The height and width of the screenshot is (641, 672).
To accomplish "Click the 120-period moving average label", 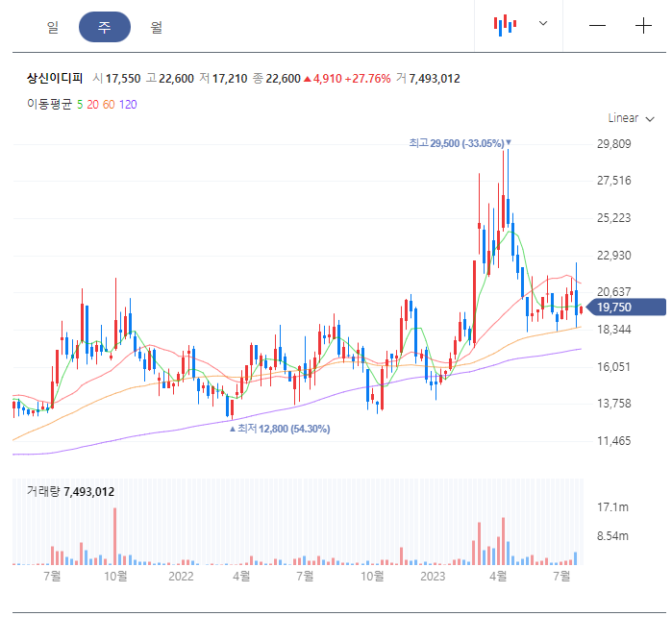I will pyautogui.click(x=128, y=105).
